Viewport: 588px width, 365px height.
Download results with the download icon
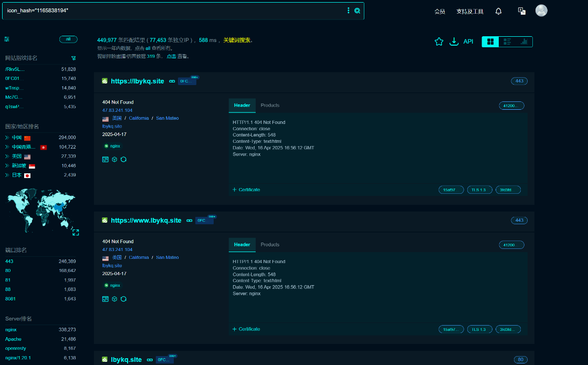pos(454,41)
